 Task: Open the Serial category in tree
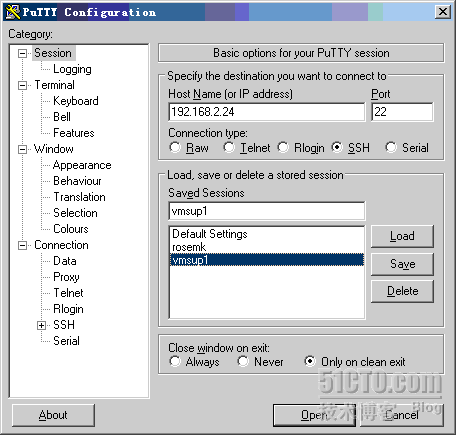coord(66,341)
